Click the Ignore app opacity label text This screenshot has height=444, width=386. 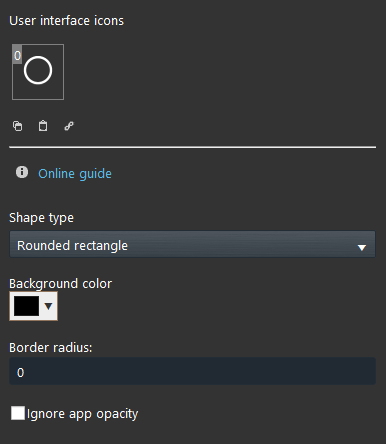tap(82, 414)
